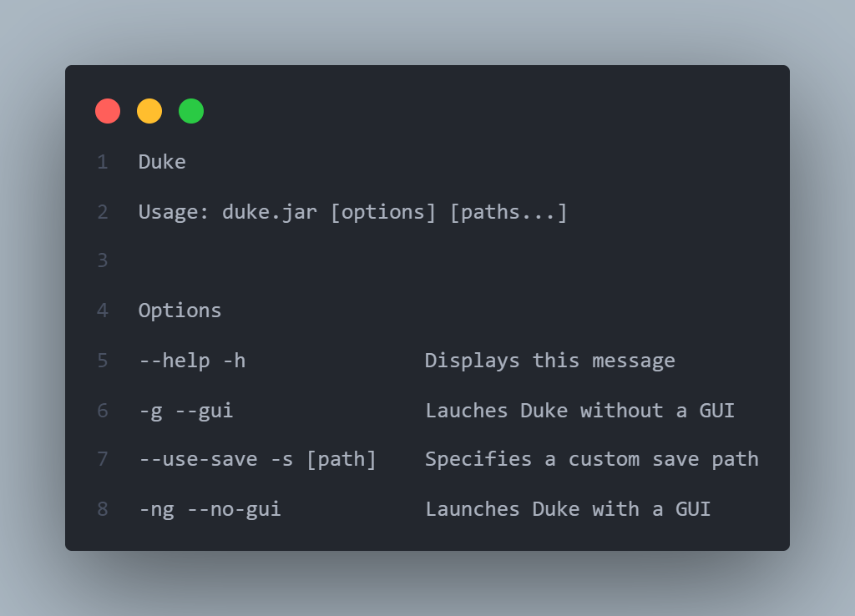Select the "Specifies a custom save path" text
Viewport: 855px width, 616px height.
591,459
